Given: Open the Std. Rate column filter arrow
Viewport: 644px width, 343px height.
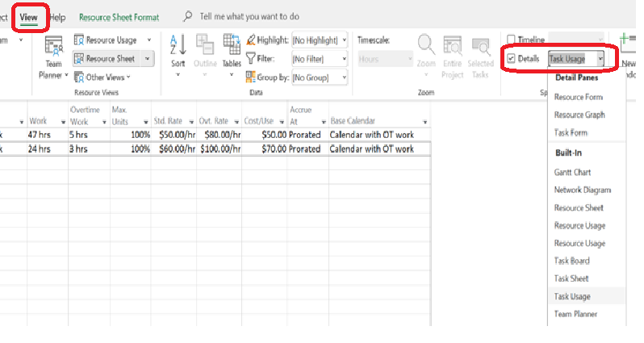Looking at the screenshot, I should pos(191,122).
